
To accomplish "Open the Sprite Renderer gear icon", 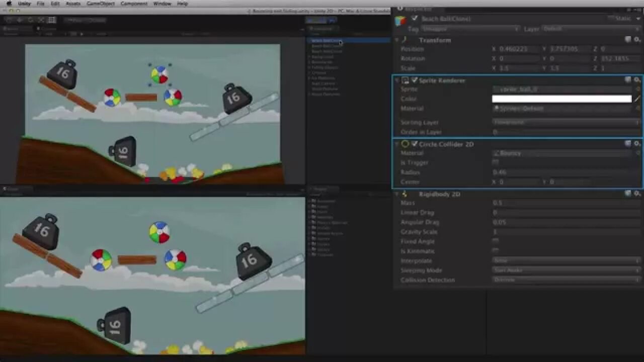I will [637, 80].
